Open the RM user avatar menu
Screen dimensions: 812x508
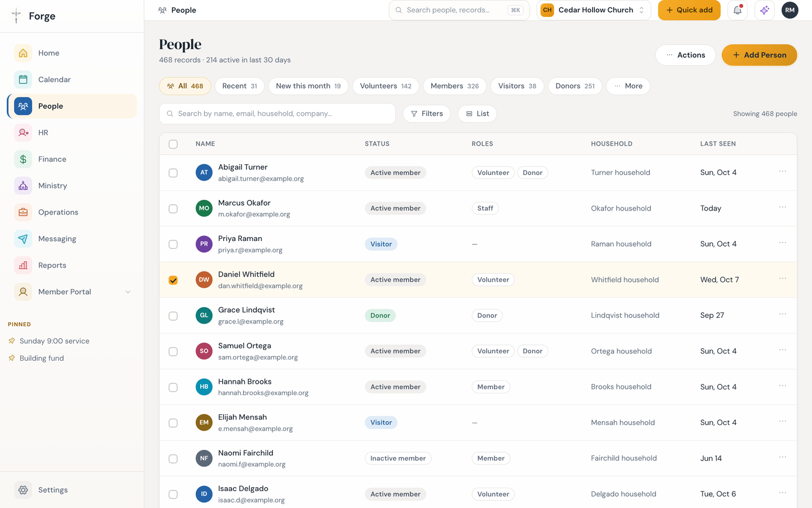pos(790,10)
